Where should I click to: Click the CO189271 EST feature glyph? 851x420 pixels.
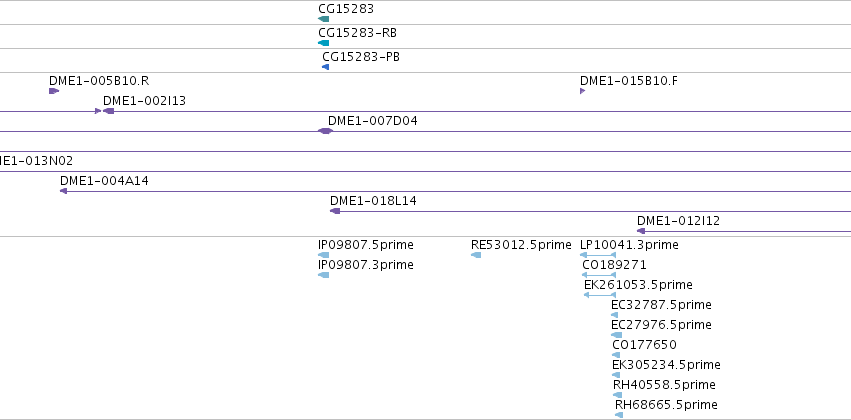coord(599,275)
